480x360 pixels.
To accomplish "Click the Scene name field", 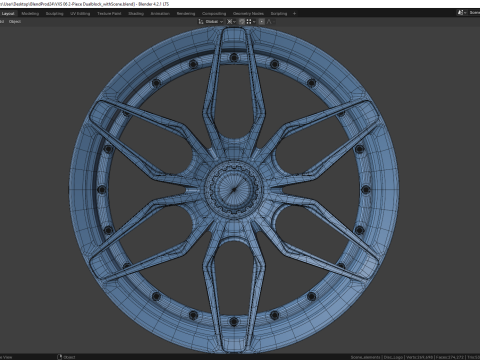I will [x=474, y=13].
